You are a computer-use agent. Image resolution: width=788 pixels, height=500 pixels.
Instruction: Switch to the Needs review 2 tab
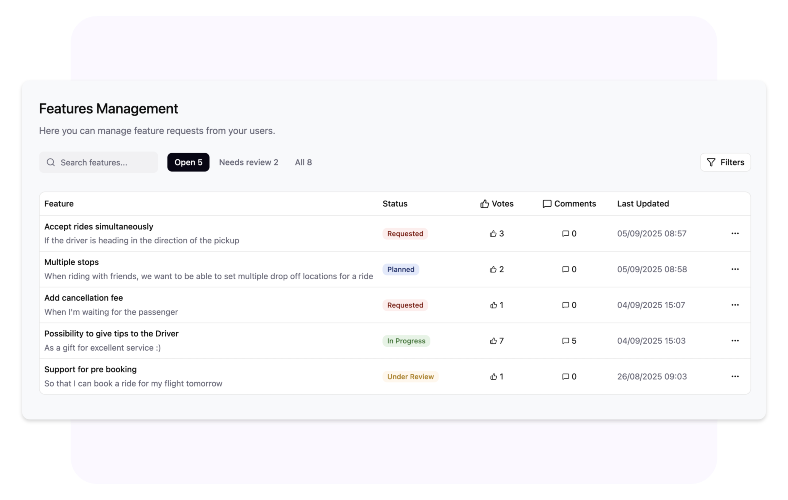[x=249, y=162]
